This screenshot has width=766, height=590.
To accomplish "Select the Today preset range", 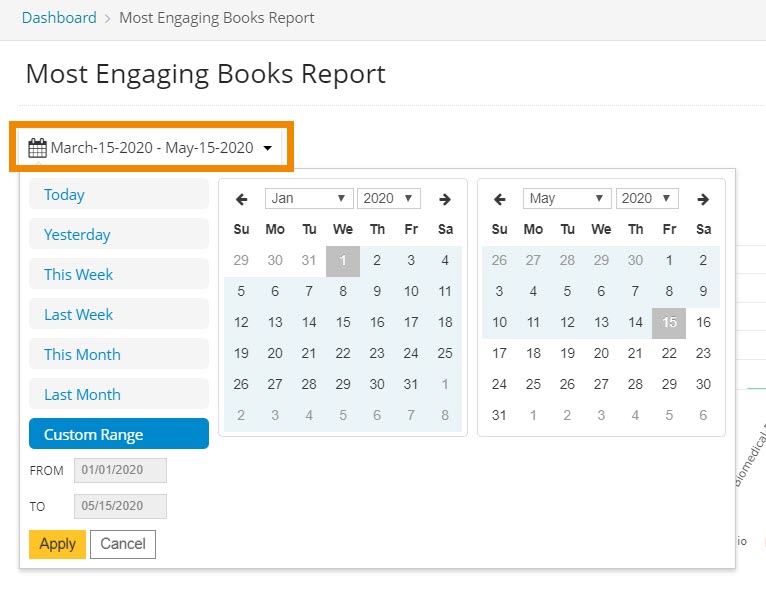I will 119,195.
